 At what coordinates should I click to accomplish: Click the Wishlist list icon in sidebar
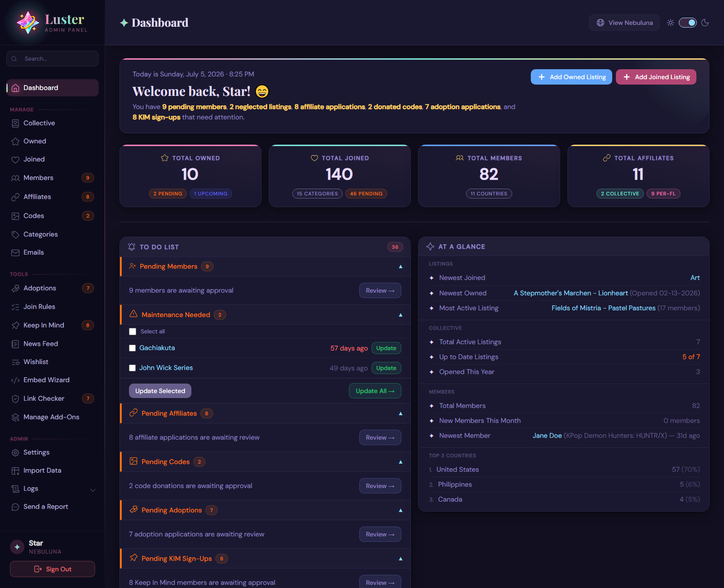tap(15, 362)
